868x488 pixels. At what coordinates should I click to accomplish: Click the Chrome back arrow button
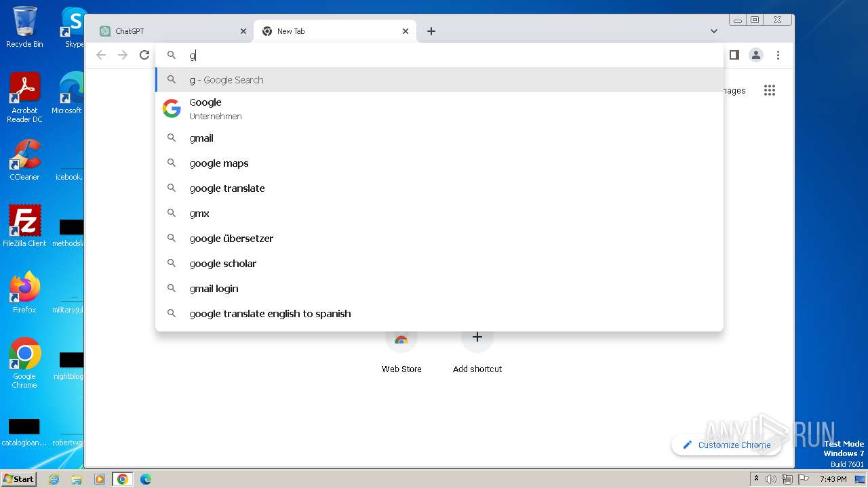tap(101, 55)
